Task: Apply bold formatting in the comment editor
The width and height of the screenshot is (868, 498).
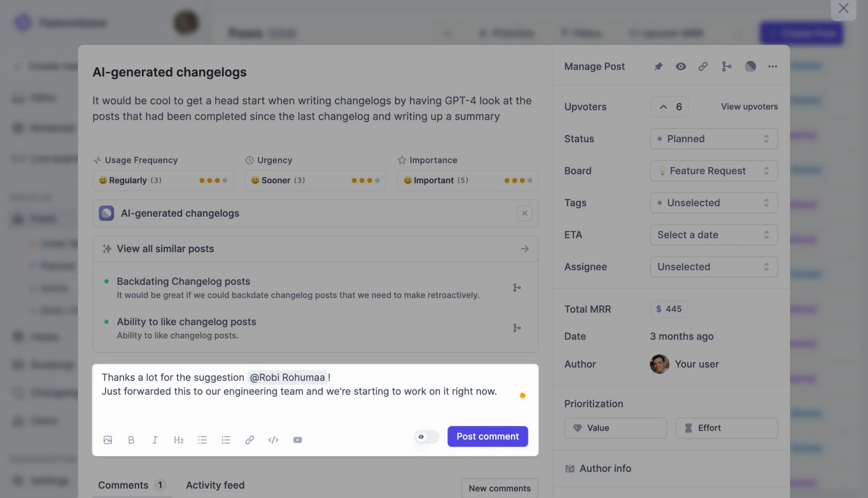Action: 131,440
